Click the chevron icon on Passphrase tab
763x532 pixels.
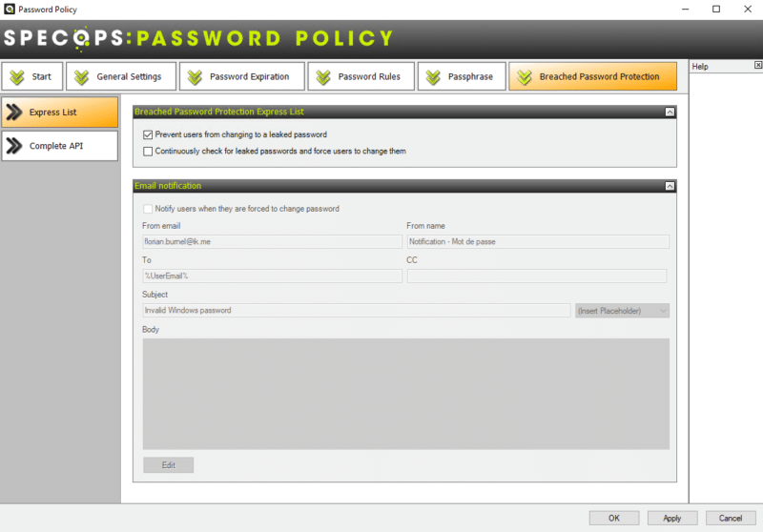click(x=433, y=77)
